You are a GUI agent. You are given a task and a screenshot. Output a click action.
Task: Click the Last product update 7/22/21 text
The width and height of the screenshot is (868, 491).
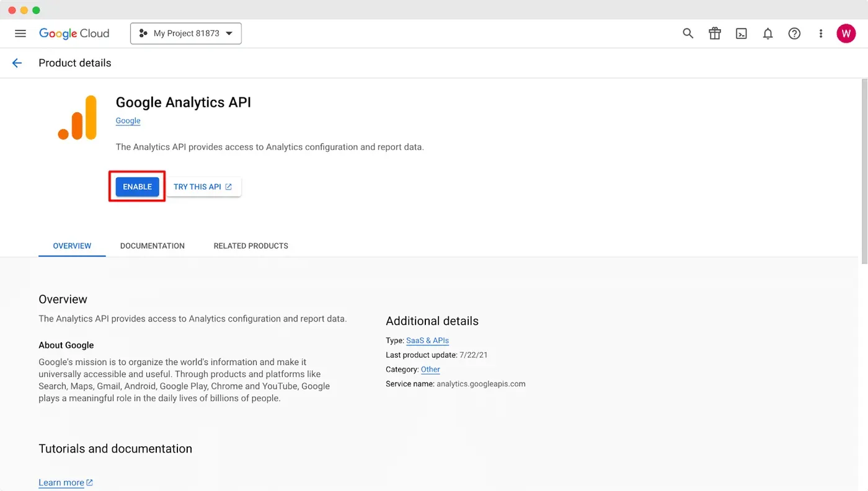click(436, 355)
